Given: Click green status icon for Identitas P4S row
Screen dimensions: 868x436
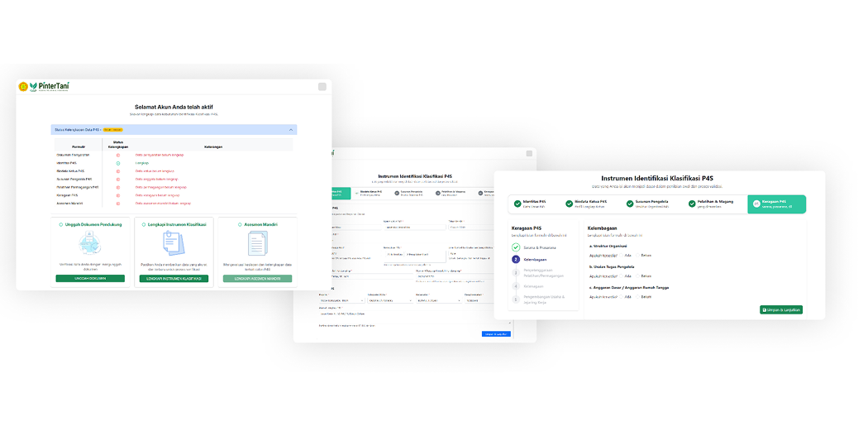Looking at the screenshot, I should coord(118,164).
